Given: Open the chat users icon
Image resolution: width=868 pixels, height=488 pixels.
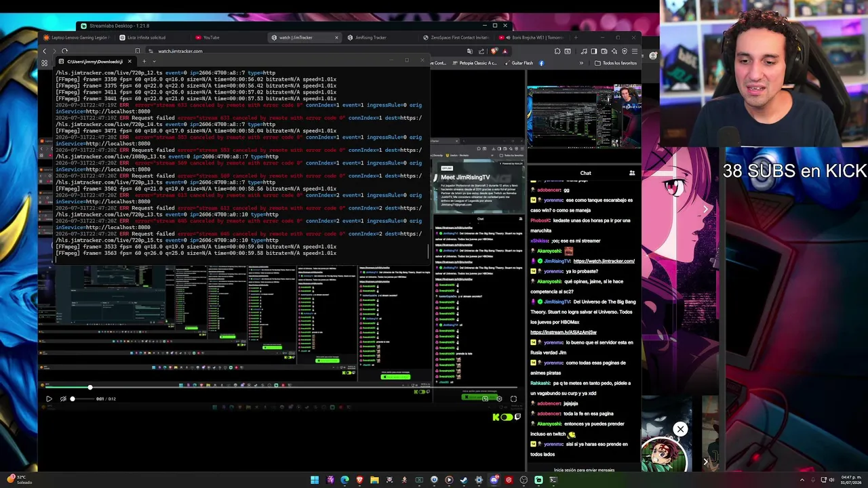Looking at the screenshot, I should point(632,173).
